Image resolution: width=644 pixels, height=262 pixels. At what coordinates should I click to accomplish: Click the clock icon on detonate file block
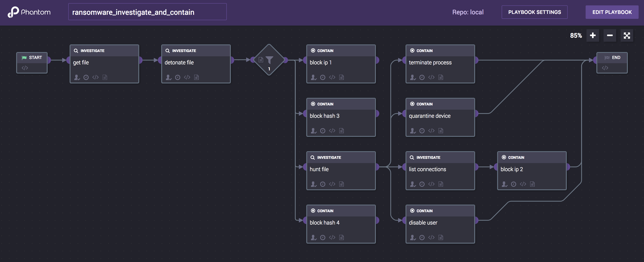[177, 77]
